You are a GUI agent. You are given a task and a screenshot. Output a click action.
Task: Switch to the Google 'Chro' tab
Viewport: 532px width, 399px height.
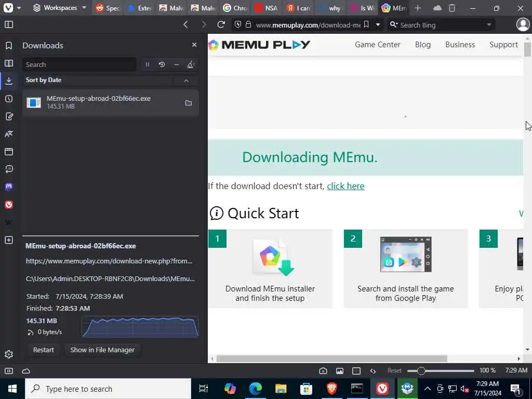[236, 8]
